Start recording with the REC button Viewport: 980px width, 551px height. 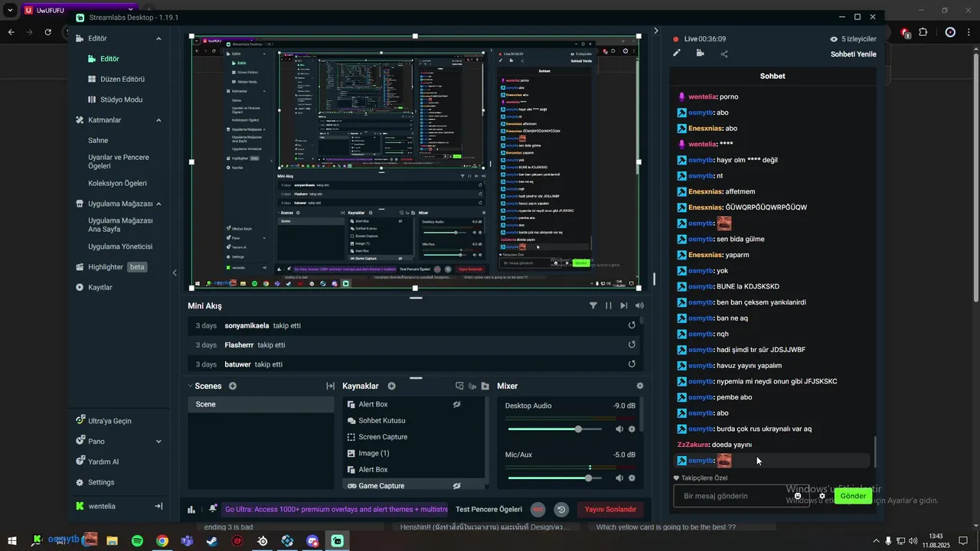coord(538,509)
